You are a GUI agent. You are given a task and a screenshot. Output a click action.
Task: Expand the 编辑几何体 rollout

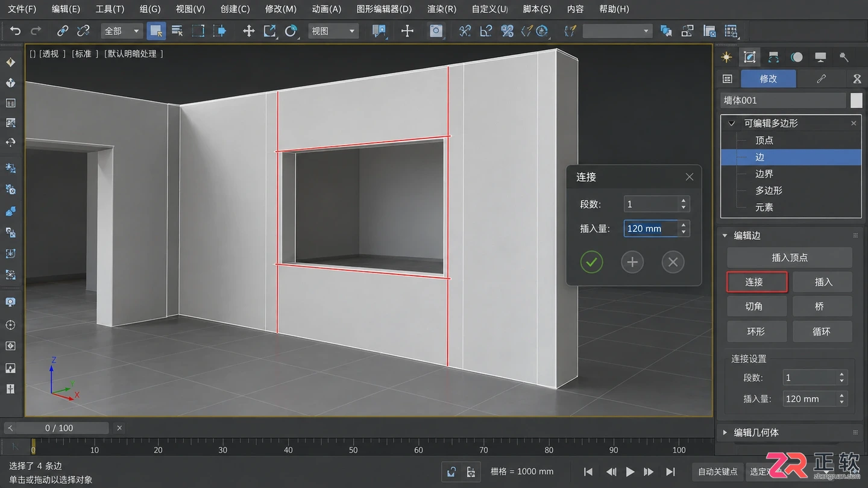tap(725, 433)
